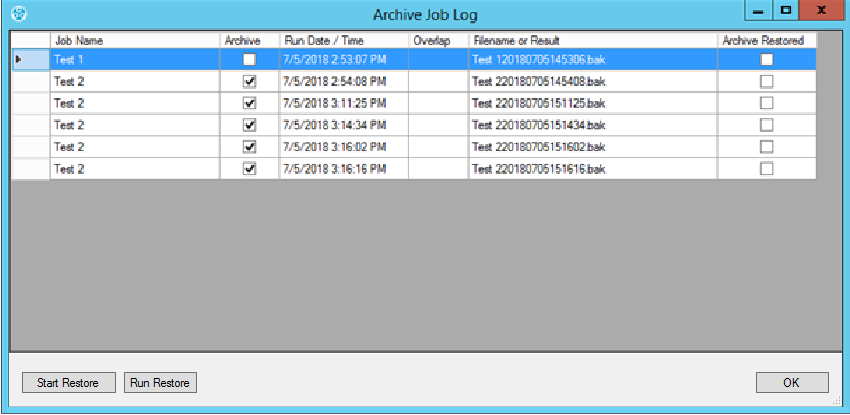Image resolution: width=850 pixels, height=415 pixels.
Task: Uncheck Archive for the 2:54:08 PM run
Action: click(249, 82)
